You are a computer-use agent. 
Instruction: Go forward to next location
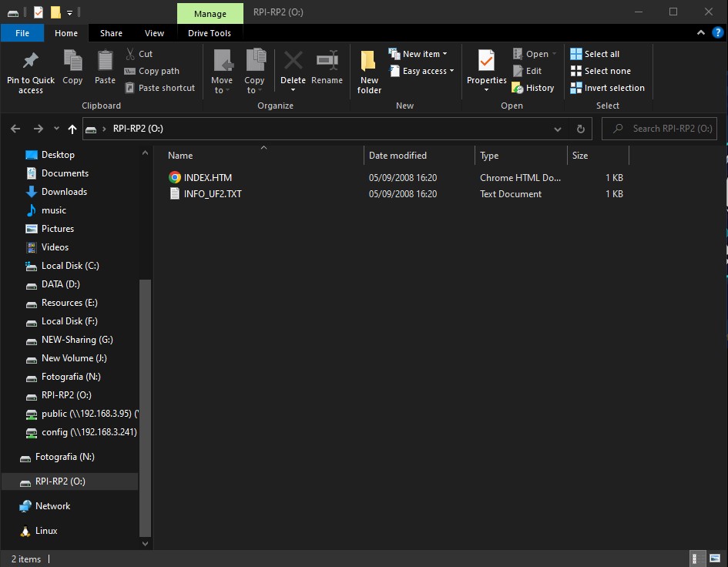(x=38, y=129)
